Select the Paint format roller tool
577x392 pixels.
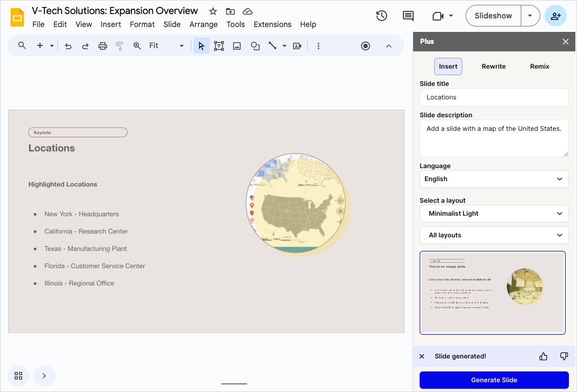[120, 46]
